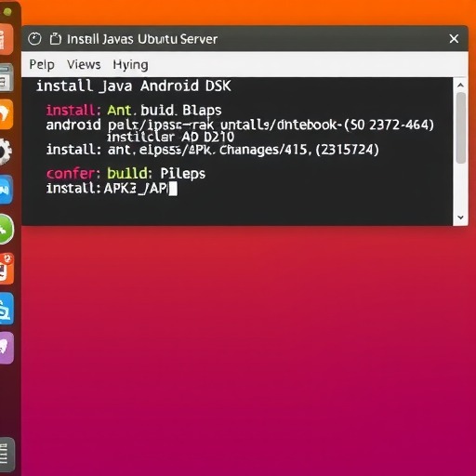
Task: Click the clock icon in the title bar
Action: 34,39
